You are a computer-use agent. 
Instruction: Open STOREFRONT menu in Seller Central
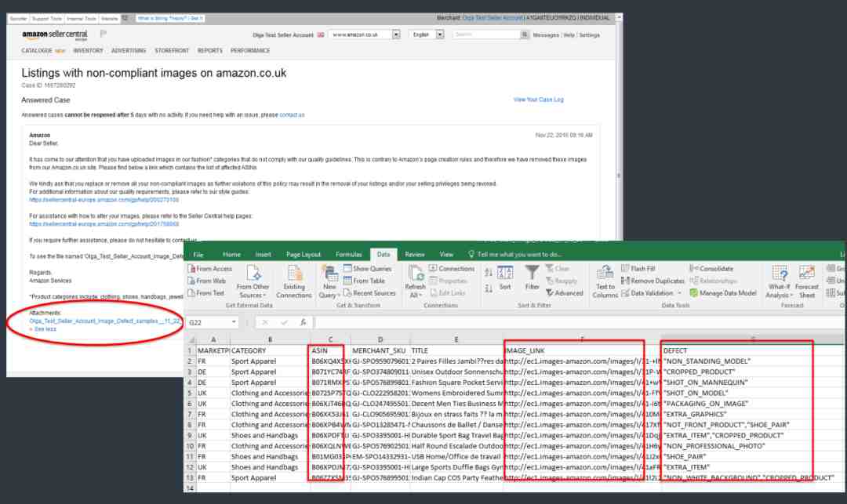pyautogui.click(x=172, y=51)
